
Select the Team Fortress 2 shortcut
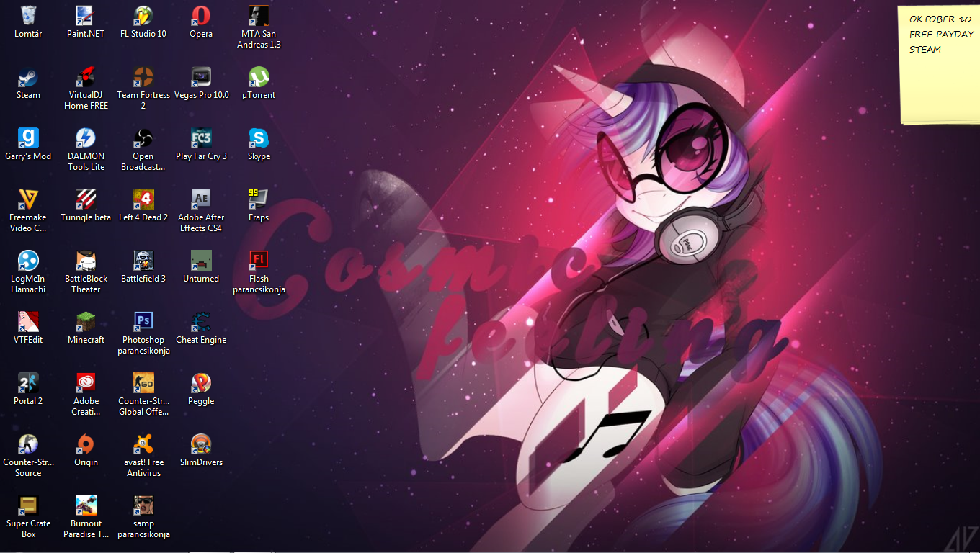(x=143, y=76)
